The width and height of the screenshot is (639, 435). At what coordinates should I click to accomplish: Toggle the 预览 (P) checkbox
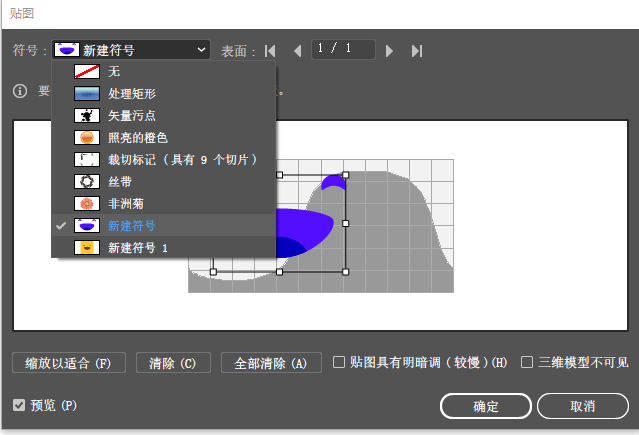pyautogui.click(x=20, y=405)
